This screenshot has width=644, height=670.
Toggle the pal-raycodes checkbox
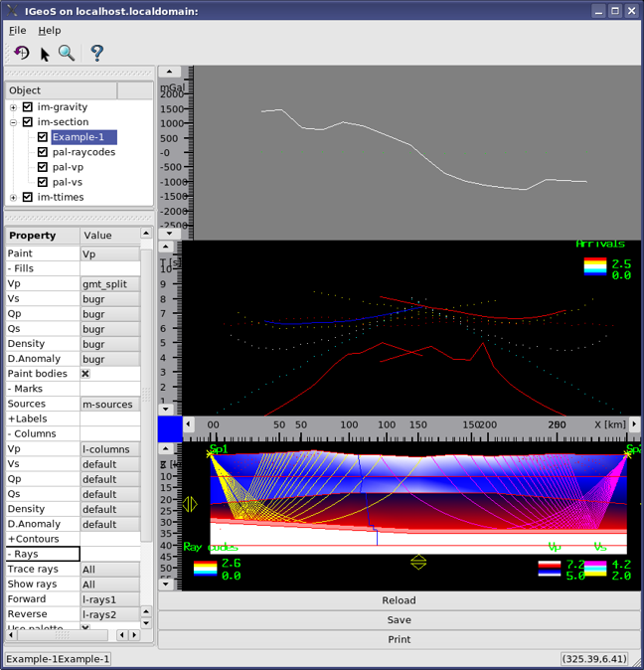(43, 152)
